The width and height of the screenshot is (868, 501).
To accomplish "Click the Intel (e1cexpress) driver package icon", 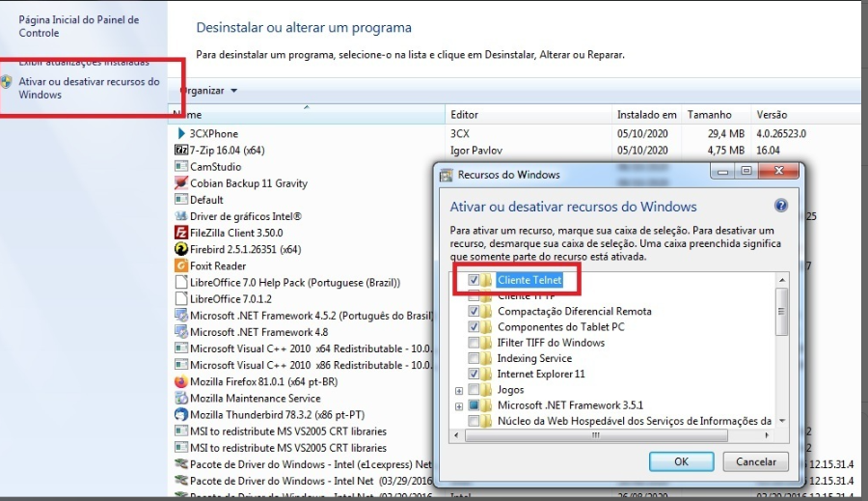I will [181, 464].
